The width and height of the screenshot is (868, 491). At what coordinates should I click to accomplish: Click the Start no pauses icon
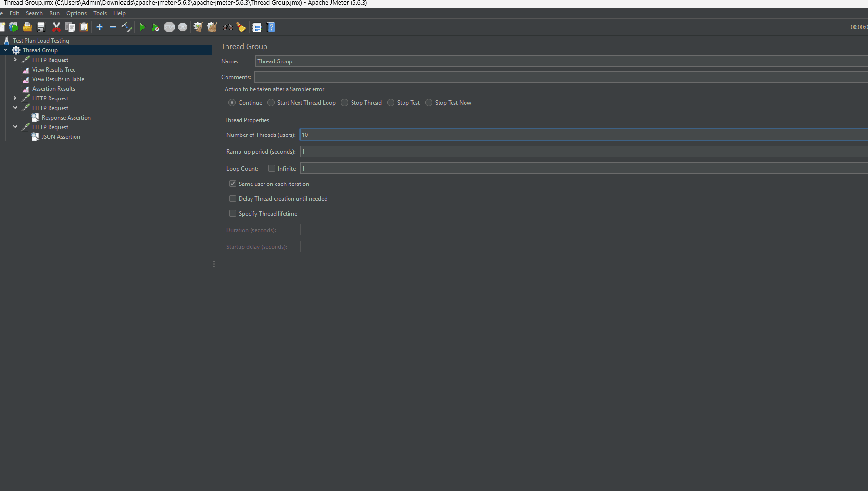tap(155, 27)
